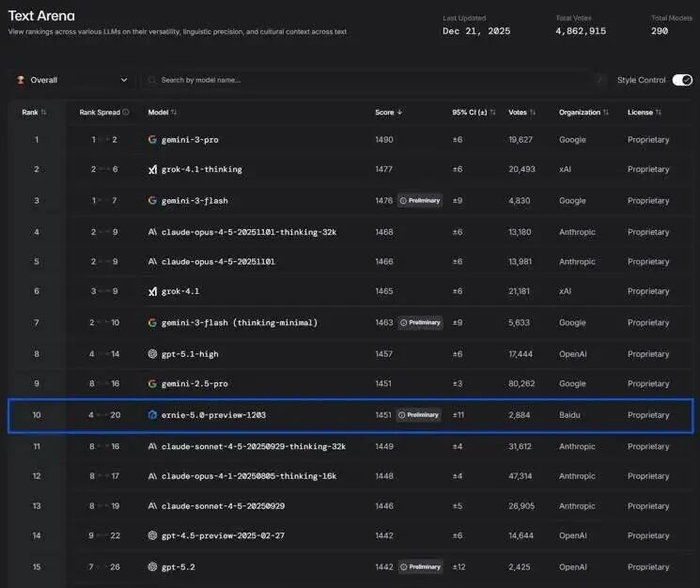Click the Google icon beside gemini-3-flash
Viewport: 700px width, 588px height.
(152, 200)
